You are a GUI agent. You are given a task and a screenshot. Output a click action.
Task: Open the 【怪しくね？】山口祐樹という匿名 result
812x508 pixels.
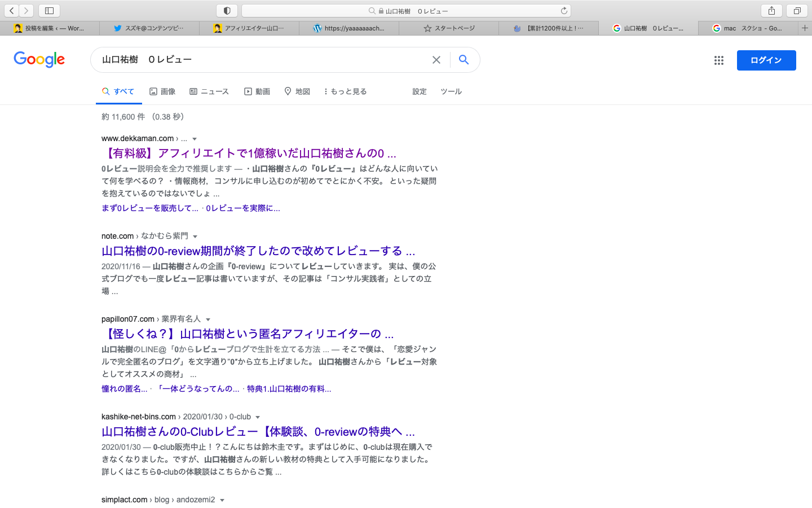click(x=248, y=334)
